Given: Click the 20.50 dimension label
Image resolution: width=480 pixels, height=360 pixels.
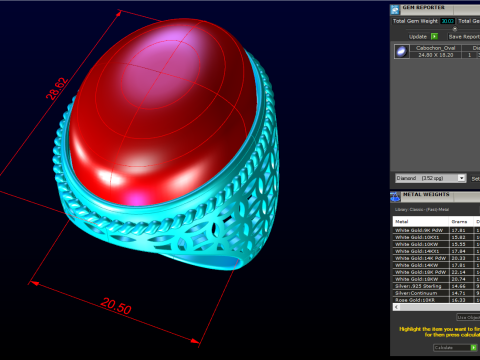Looking at the screenshot, I should [116, 306].
